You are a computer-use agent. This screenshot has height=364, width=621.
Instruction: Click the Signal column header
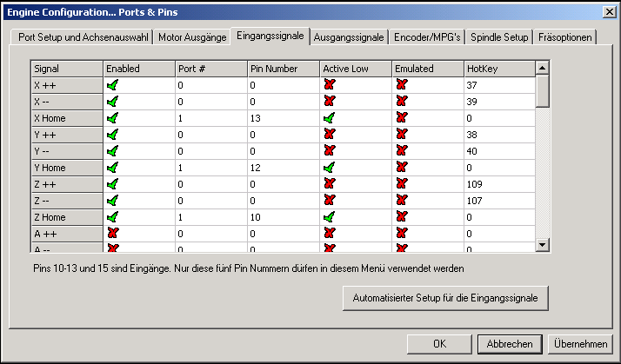[x=67, y=69]
